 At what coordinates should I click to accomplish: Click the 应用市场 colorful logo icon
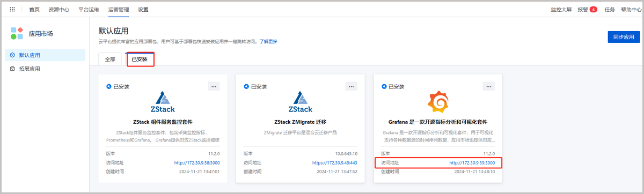pyautogui.click(x=17, y=33)
